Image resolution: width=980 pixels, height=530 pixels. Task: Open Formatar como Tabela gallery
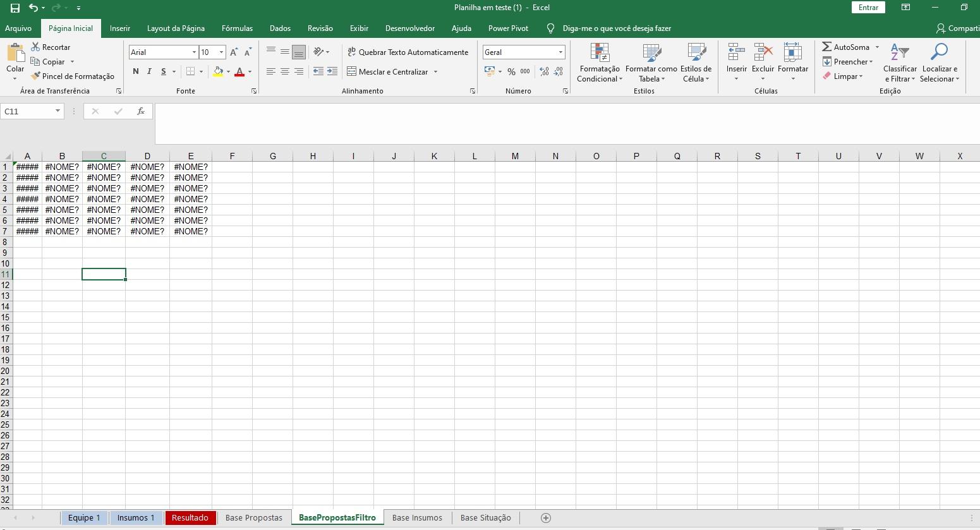(651, 63)
